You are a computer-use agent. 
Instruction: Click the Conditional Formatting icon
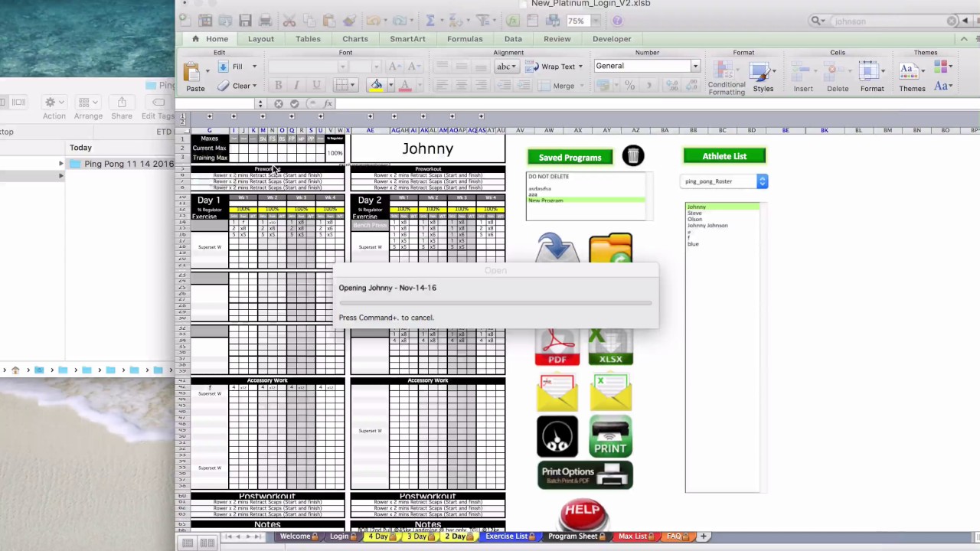click(x=726, y=72)
